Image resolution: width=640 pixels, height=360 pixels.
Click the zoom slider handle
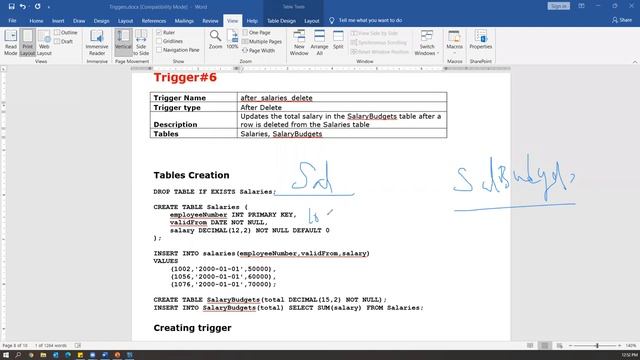coord(597,345)
